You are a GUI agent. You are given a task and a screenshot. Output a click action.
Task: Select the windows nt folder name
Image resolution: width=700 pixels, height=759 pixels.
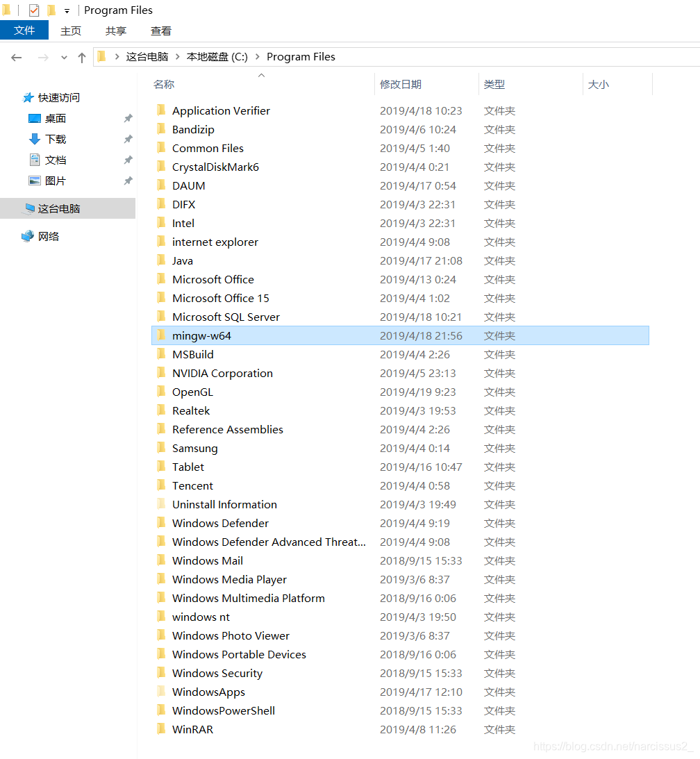(201, 617)
